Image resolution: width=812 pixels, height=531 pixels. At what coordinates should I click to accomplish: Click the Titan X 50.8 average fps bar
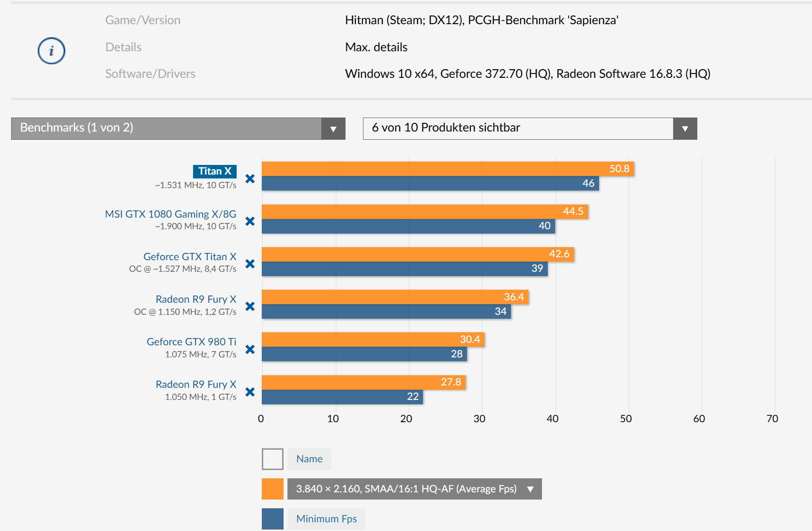point(448,169)
